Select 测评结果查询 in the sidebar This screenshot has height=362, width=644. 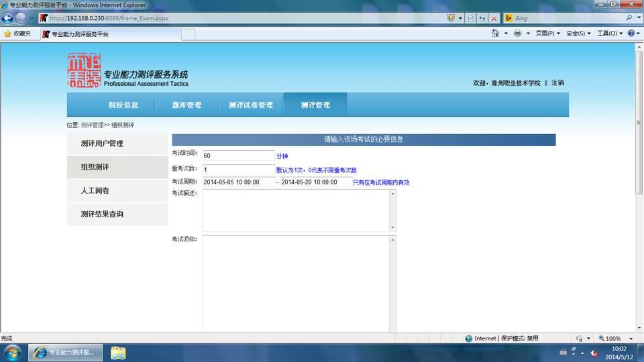[117, 215]
